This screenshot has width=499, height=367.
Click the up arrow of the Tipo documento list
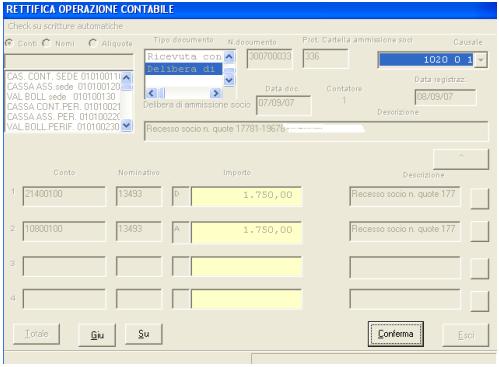tap(229, 57)
